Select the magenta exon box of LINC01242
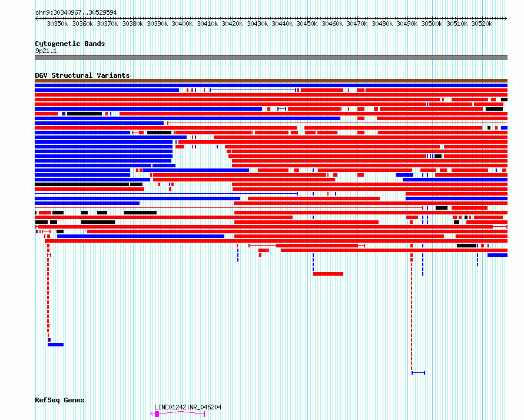The height and width of the screenshot is (420, 524). pyautogui.click(x=157, y=414)
